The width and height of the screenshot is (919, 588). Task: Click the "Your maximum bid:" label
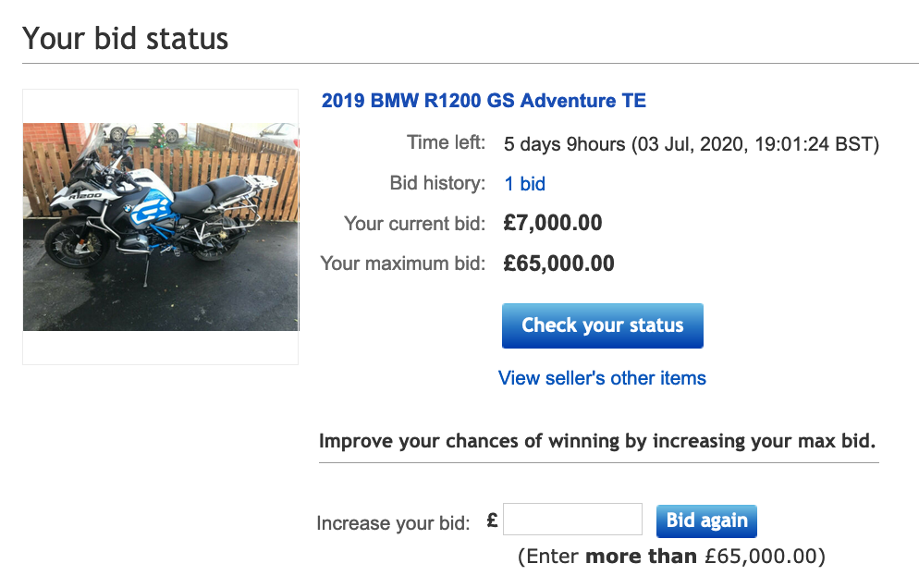[x=402, y=263]
